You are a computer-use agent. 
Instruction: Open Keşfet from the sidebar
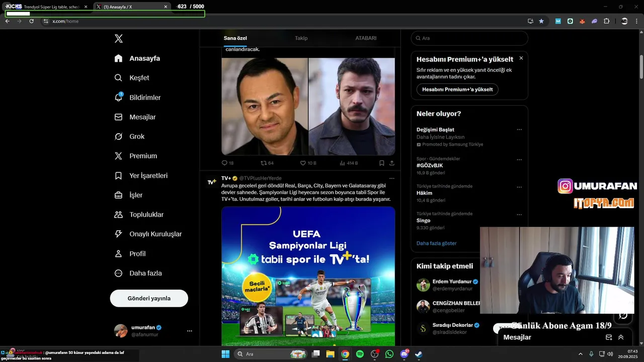pos(132,78)
